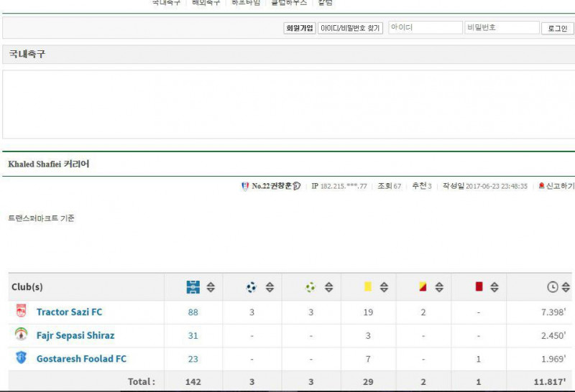
Task: Click the goals soccer ball column icon
Action: (252, 287)
